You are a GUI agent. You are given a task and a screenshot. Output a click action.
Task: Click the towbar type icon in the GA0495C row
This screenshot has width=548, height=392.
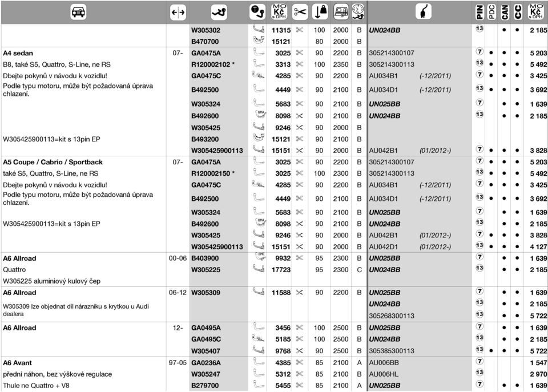258,338
